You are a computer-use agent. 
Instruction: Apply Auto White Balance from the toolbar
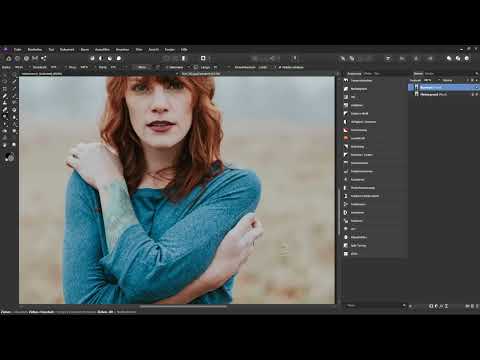click(x=119, y=58)
